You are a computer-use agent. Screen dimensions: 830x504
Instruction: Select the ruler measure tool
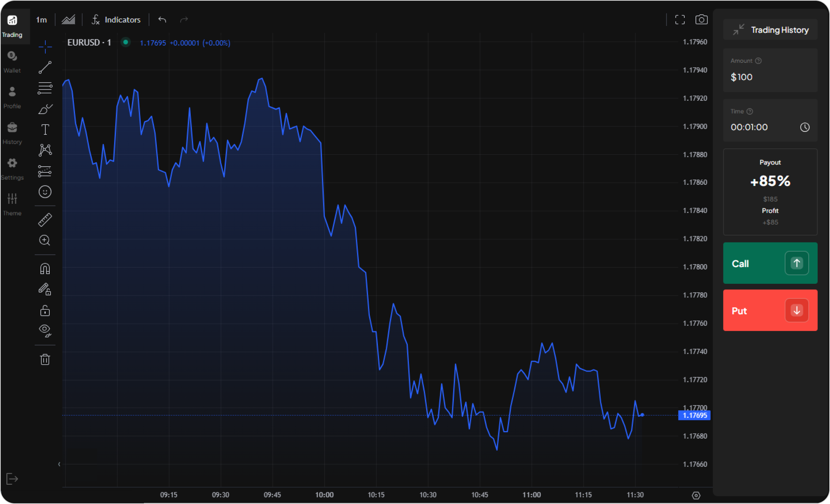45,220
